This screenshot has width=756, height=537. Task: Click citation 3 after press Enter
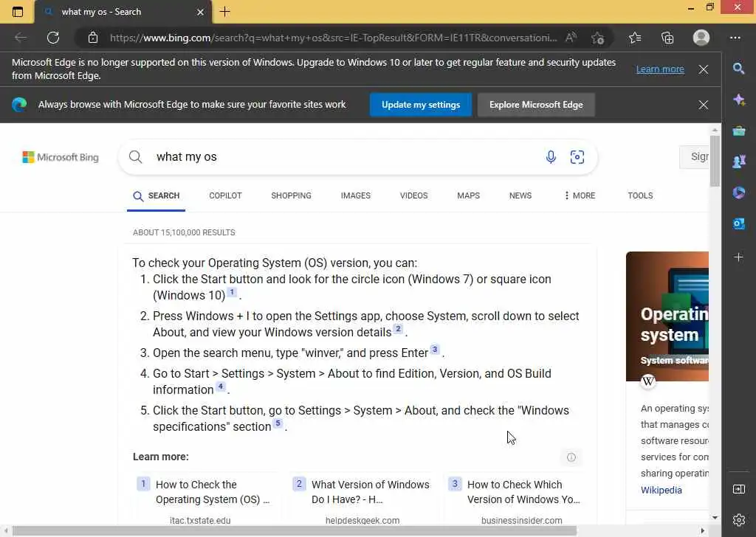click(x=434, y=350)
